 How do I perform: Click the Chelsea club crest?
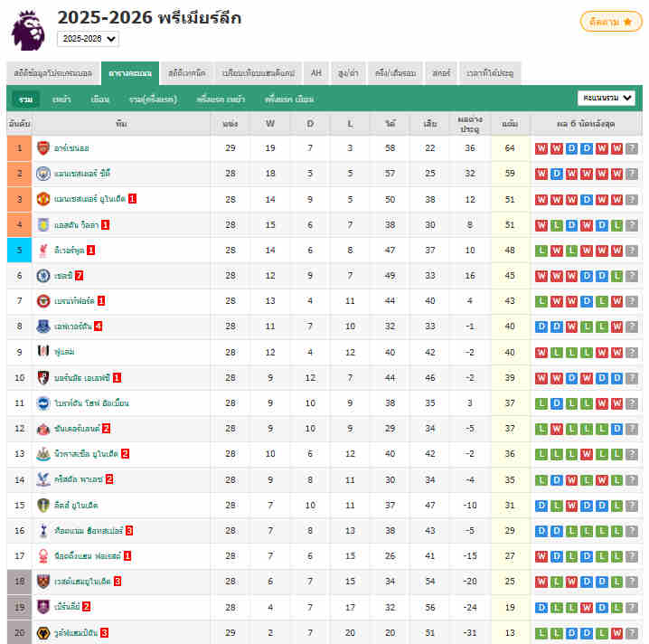click(x=43, y=275)
